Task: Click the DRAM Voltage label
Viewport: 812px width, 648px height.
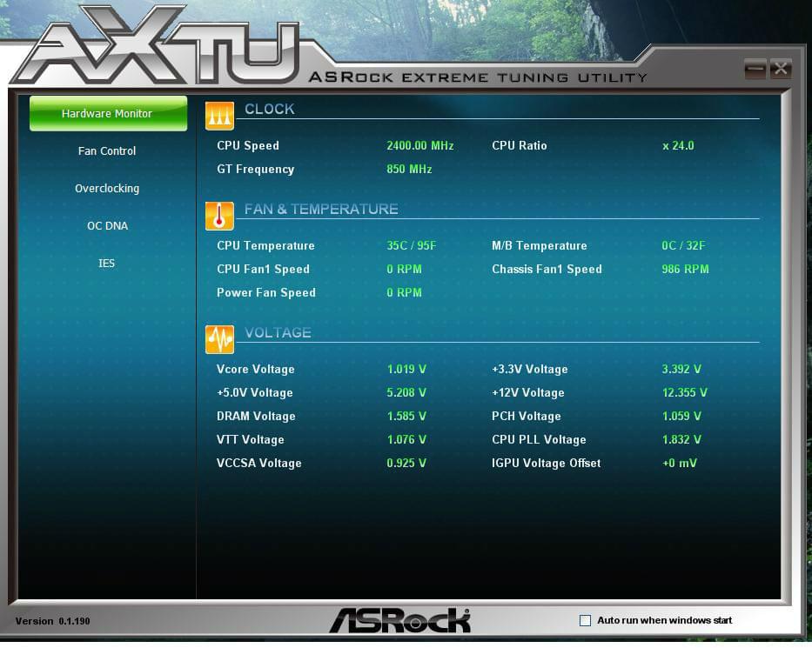Action: tap(256, 416)
